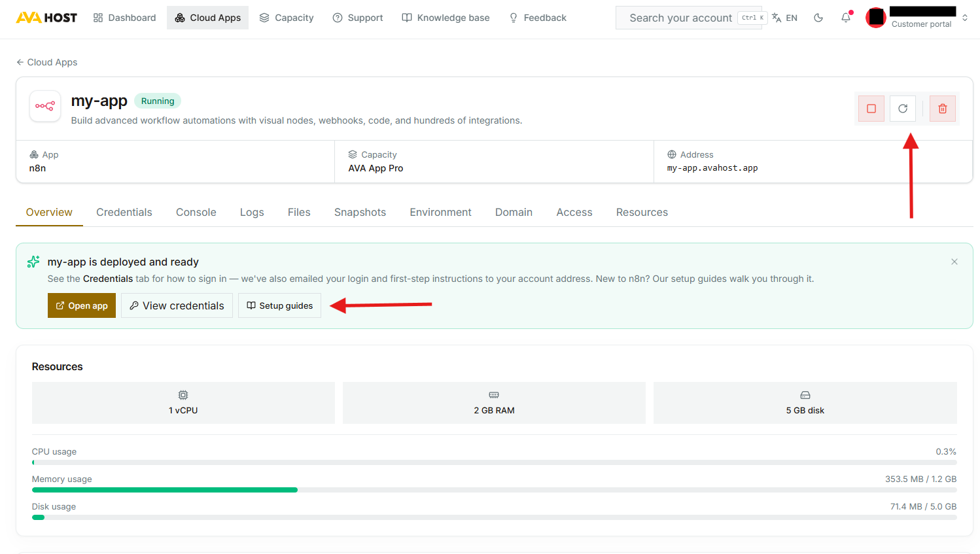
Task: Change language via the EN selector
Action: click(x=784, y=18)
